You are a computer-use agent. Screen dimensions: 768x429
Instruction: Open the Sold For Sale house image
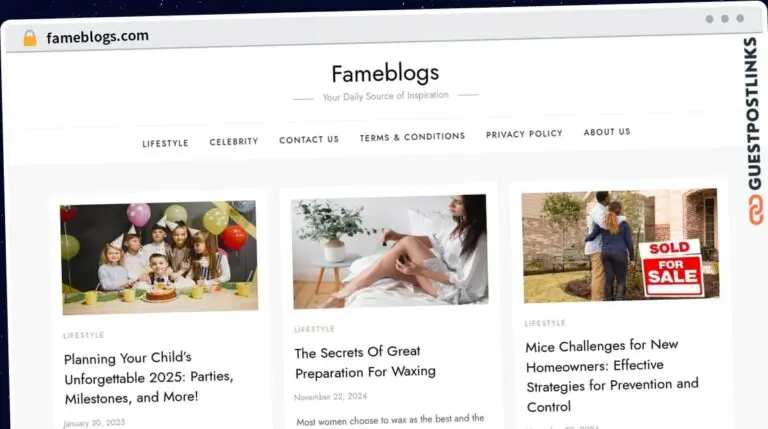click(621, 245)
